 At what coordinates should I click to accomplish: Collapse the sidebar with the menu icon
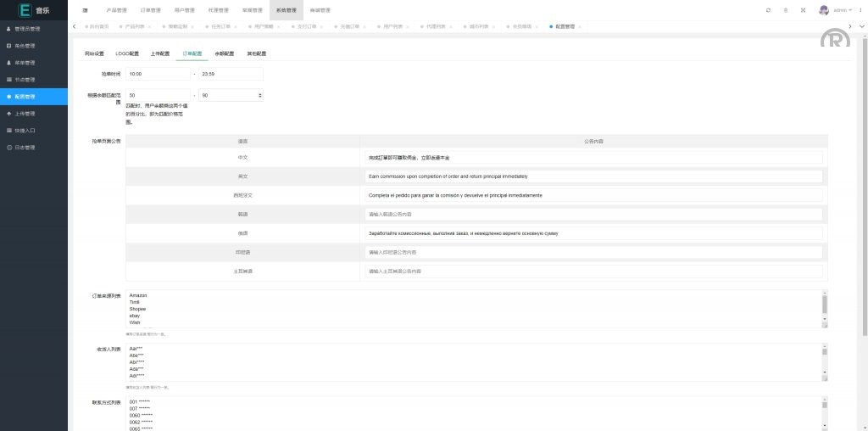(85, 10)
